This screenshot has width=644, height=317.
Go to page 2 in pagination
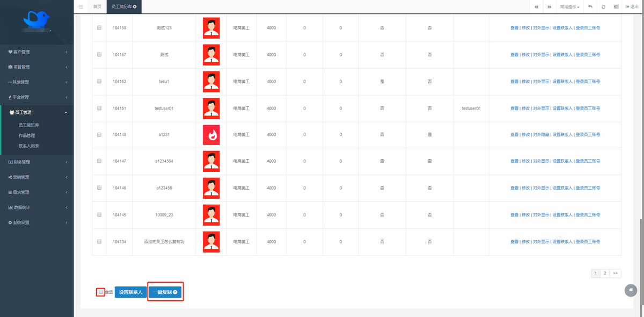pos(605,273)
